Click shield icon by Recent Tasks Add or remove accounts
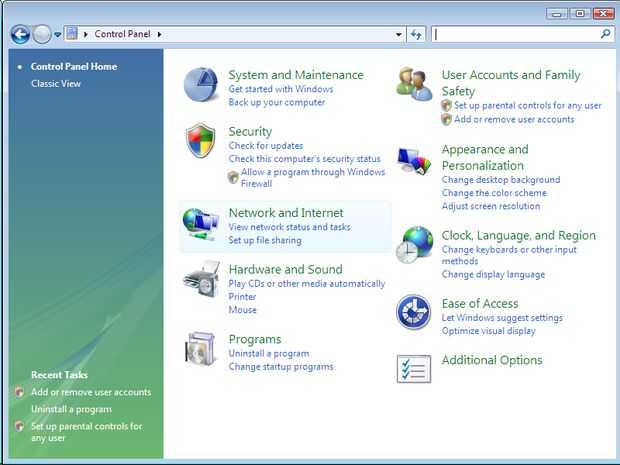Screen dimensions: 620x465 (x=19, y=392)
